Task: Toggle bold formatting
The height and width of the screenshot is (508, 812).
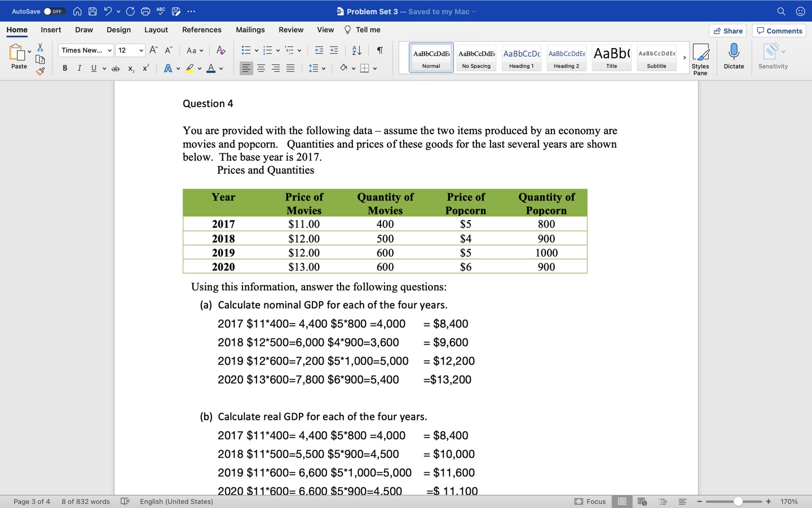Action: 64,68
